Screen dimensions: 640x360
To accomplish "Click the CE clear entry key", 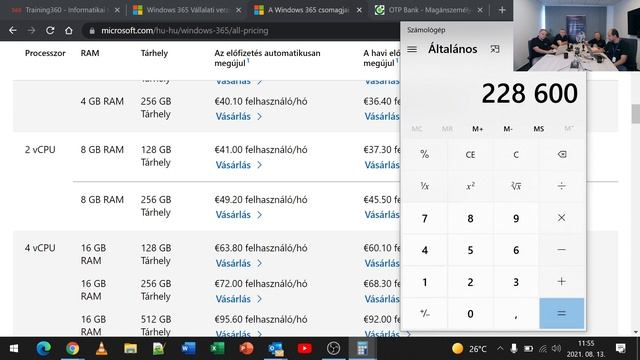I will [470, 154].
